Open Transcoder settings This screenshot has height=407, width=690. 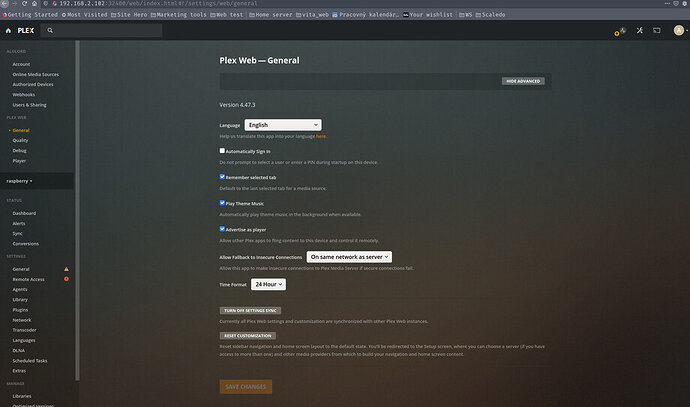(x=25, y=330)
